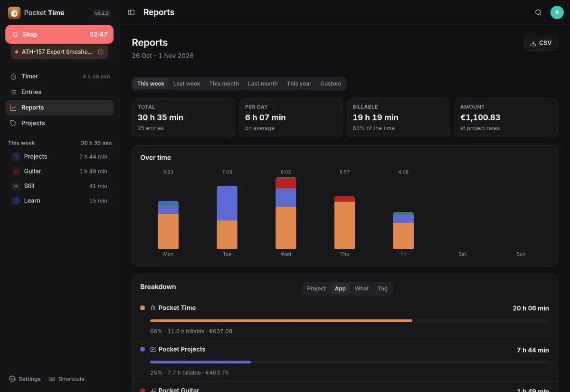The height and width of the screenshot is (392, 570).
Task: Click the checkbox icon beside Pocket Projects breakdown
Action: click(153, 349)
